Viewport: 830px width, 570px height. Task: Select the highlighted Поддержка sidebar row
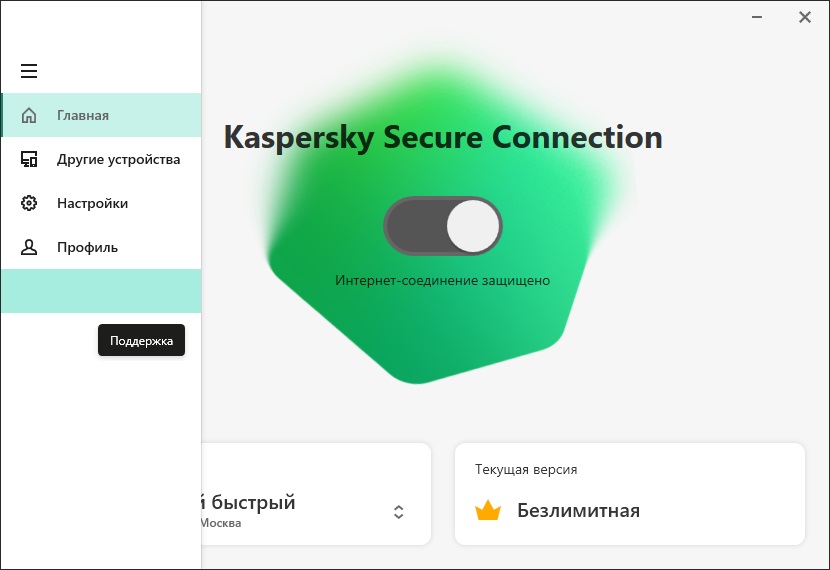101,291
